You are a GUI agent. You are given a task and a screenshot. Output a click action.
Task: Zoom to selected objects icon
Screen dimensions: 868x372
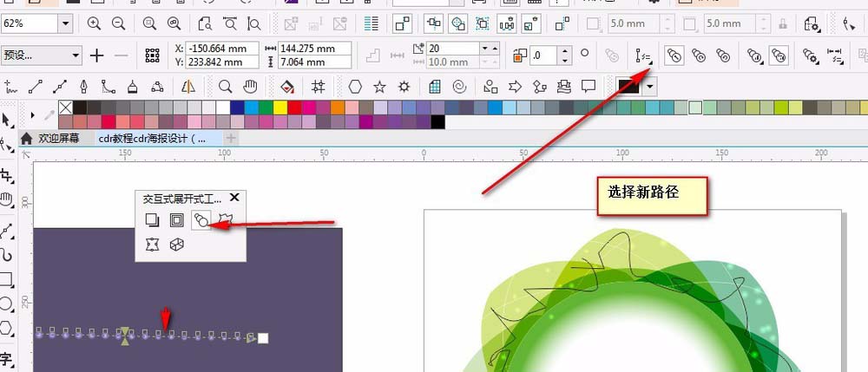click(149, 23)
